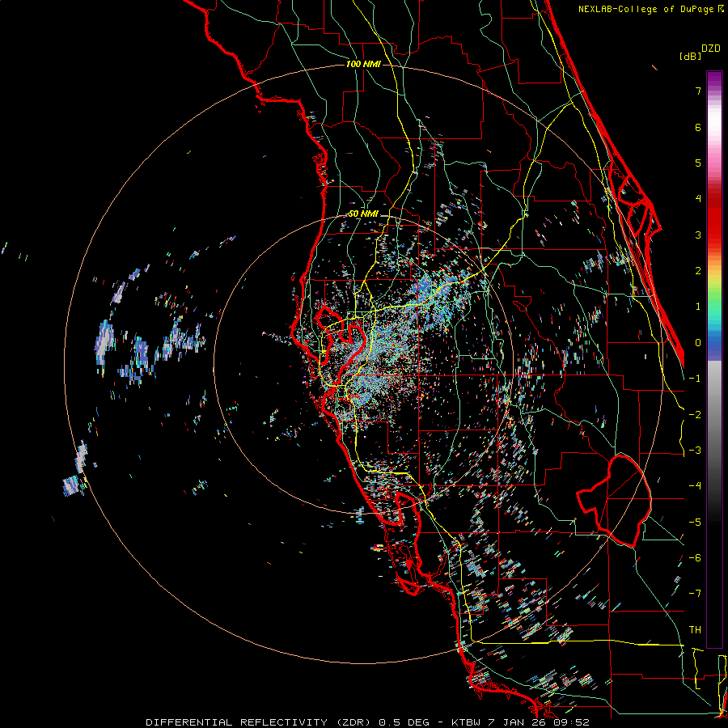This screenshot has height=728, width=728.
Task: Click the -6 value on color scale
Action: pyautogui.click(x=695, y=558)
